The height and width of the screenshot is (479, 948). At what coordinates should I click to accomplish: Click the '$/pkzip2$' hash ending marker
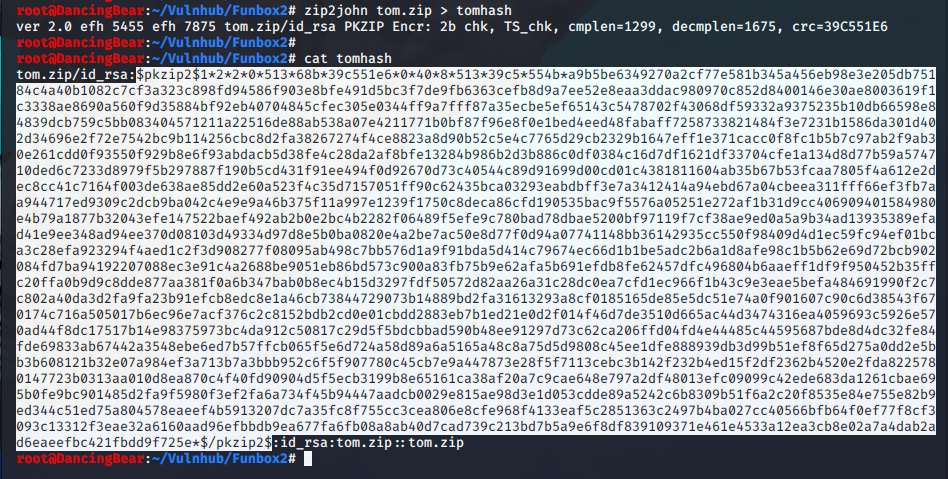236,443
